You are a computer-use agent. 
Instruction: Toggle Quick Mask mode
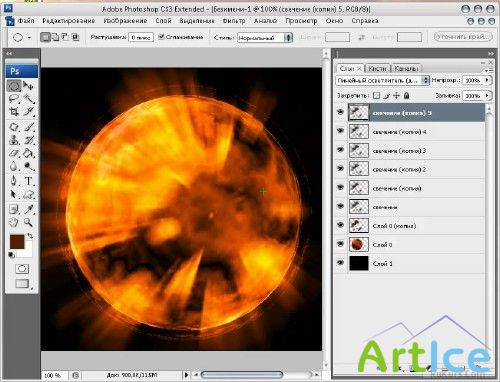22,269
